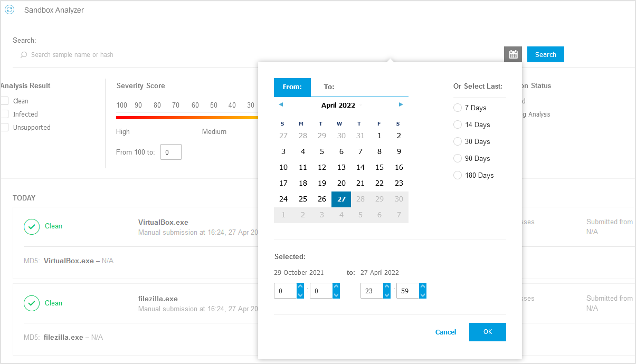The width and height of the screenshot is (636, 364).
Task: Select the 7 Days radio option
Action: [x=457, y=108]
